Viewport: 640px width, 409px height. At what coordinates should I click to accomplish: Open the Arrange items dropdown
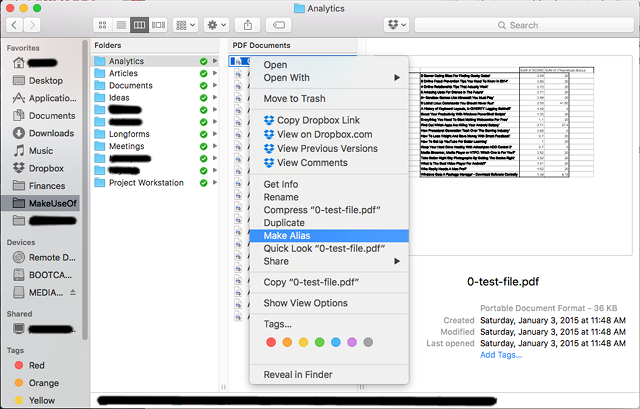(185, 24)
